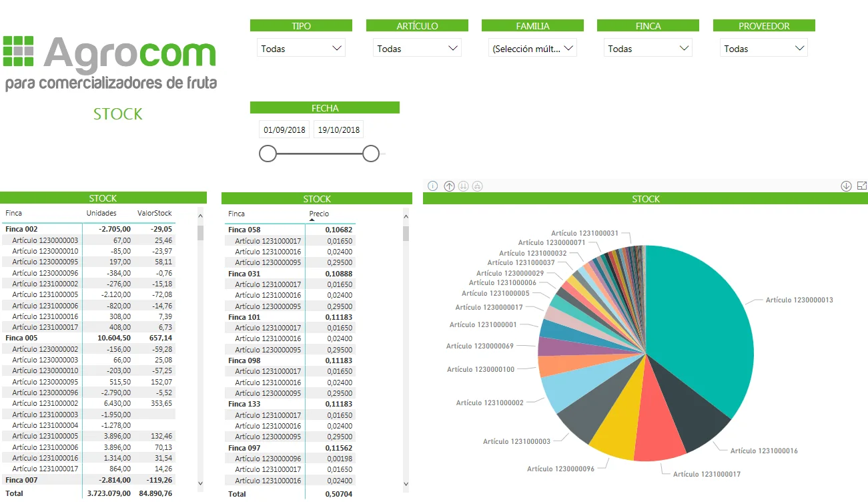Image resolution: width=868 pixels, height=502 pixels.
Task: Expand the FAMILIA multiple selection dropdown
Action: tap(532, 48)
